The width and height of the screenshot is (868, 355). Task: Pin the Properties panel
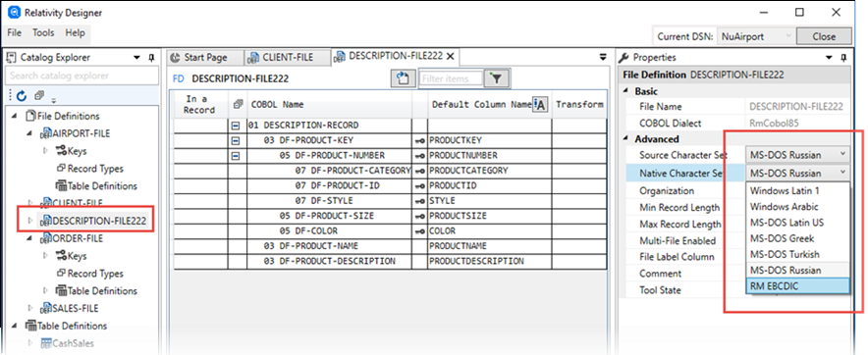click(x=843, y=58)
